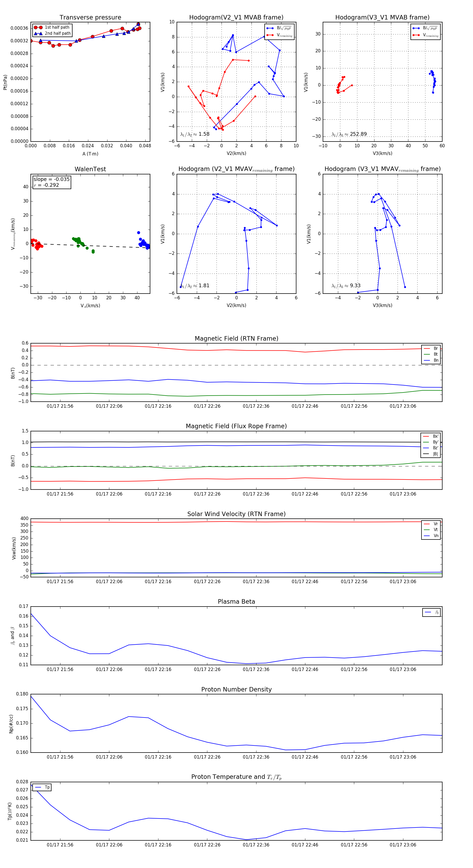Click the "A (T·m)" x-axis label
This screenshot has height=868, width=473.
[x=90, y=154]
